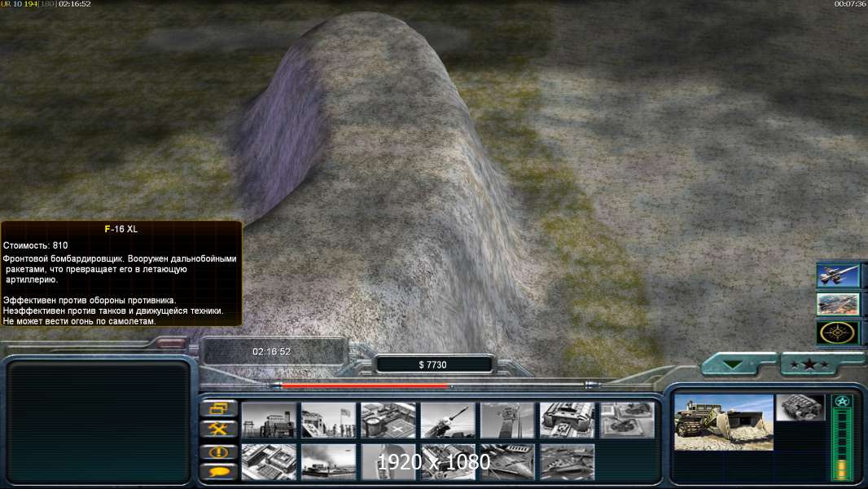Select the flat-roofed complex icon starting the bottom row

point(269,461)
